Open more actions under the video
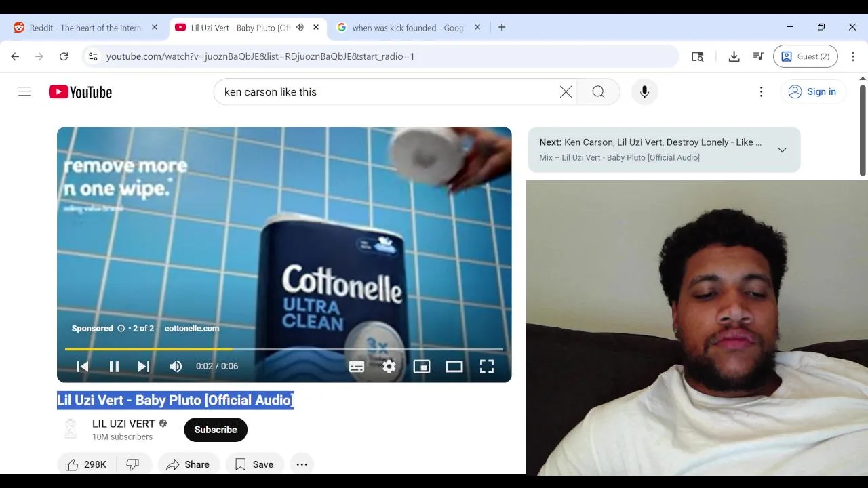The width and height of the screenshot is (868, 488). pos(302,464)
